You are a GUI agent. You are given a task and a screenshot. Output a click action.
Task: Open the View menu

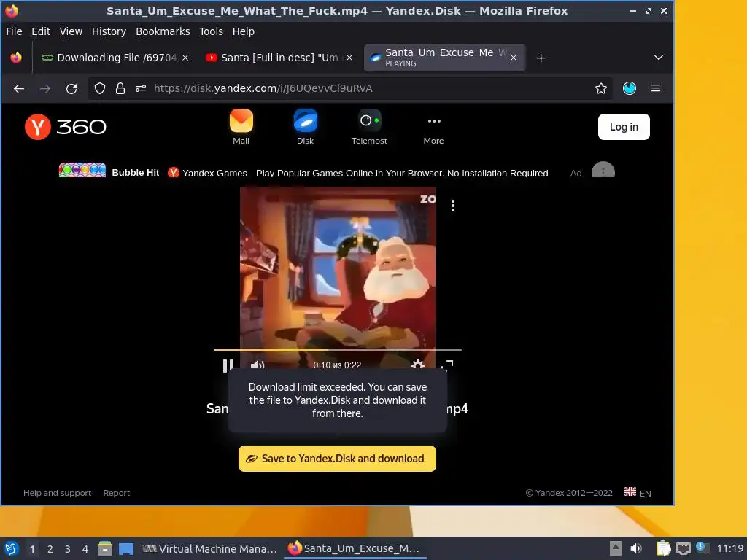71,31
